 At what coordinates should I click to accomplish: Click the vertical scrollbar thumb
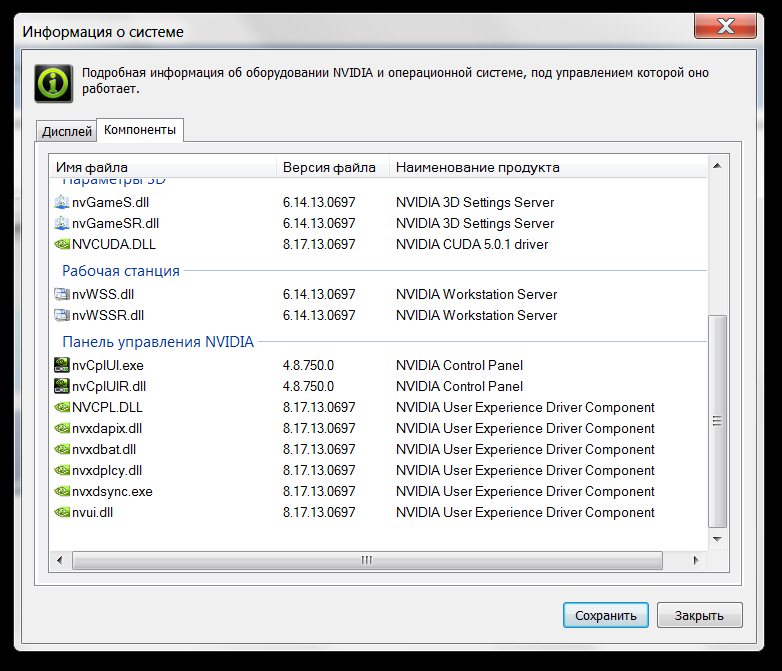(717, 421)
